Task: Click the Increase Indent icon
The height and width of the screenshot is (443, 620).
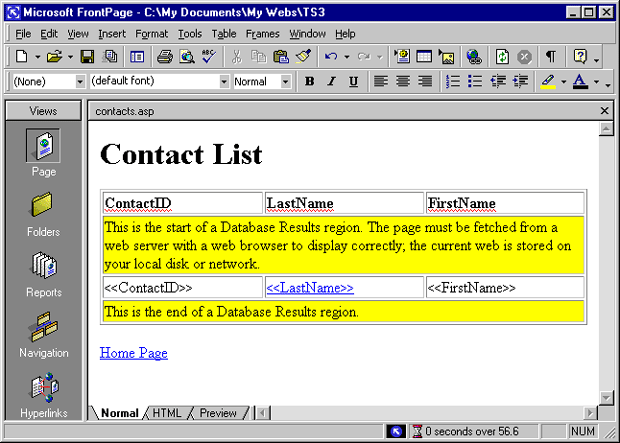Action: 520,81
